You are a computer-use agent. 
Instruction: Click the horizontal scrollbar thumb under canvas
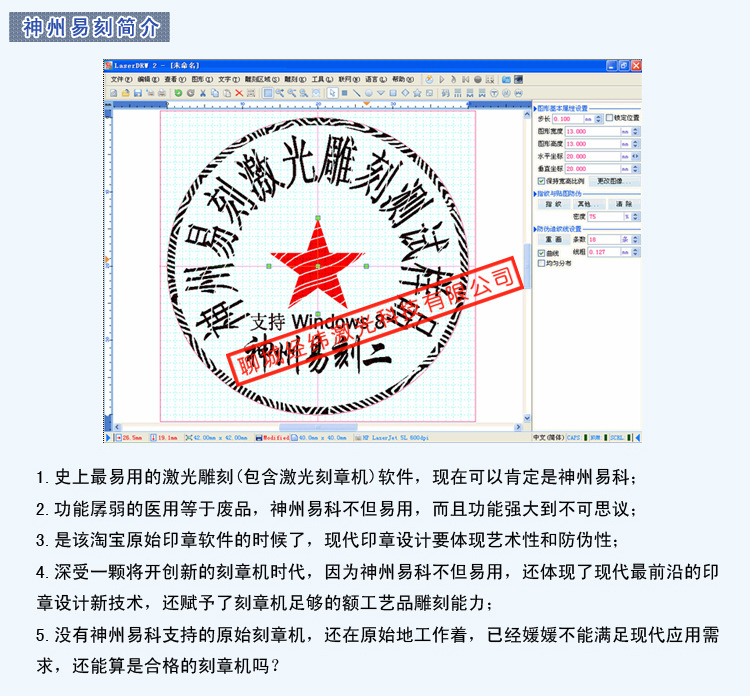tap(318, 427)
